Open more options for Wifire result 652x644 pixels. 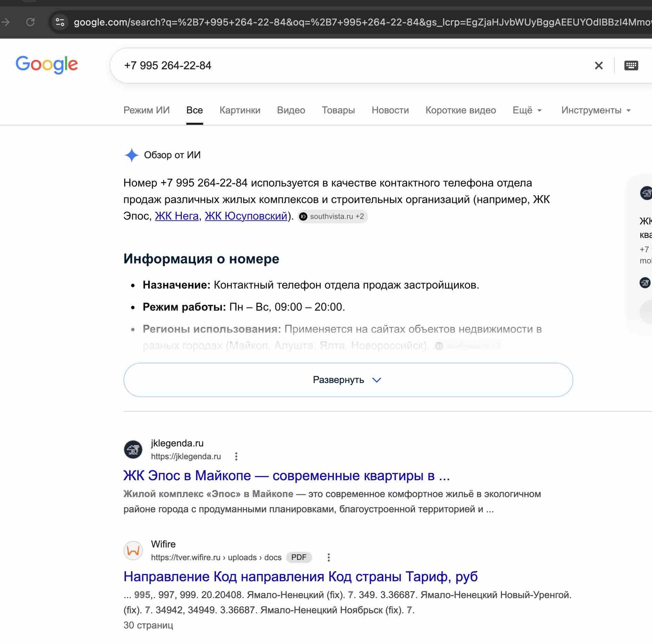(328, 557)
